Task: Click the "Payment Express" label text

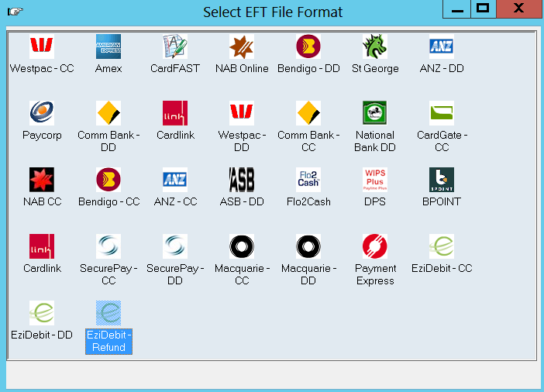Action: [375, 274]
